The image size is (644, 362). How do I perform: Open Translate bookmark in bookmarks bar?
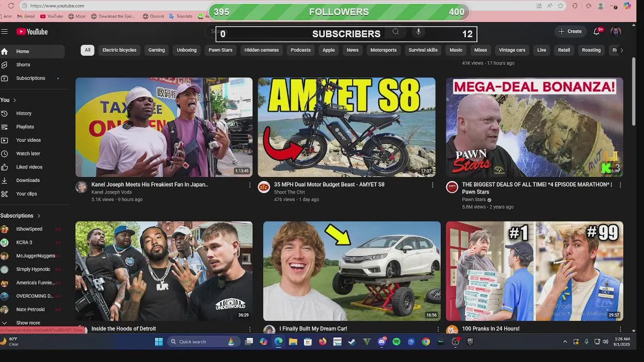(x=180, y=16)
